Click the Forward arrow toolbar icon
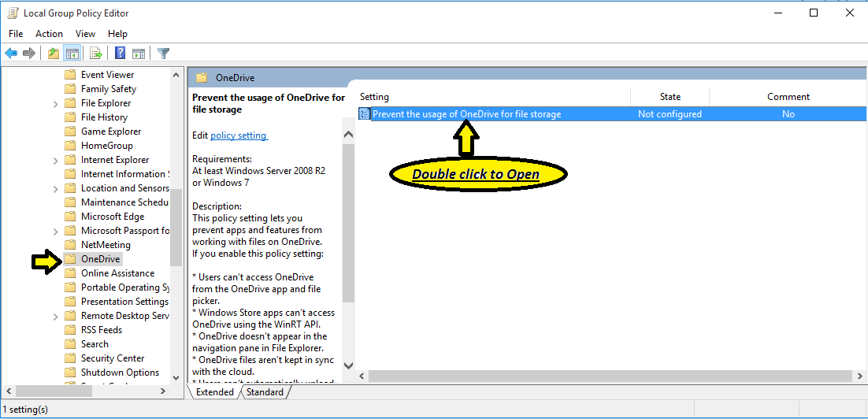 [29, 53]
